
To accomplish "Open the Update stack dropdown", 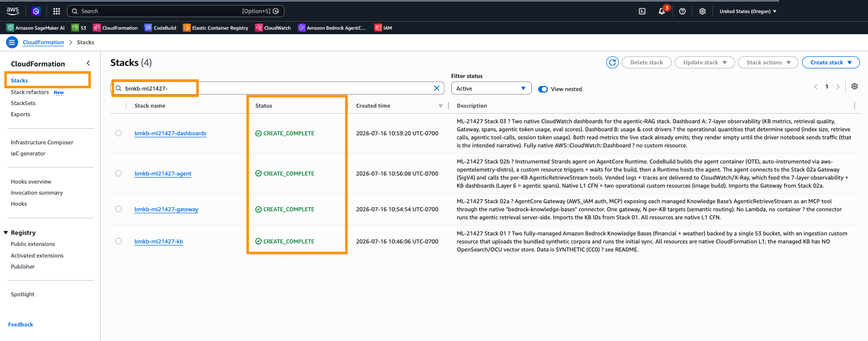I will click(x=704, y=62).
